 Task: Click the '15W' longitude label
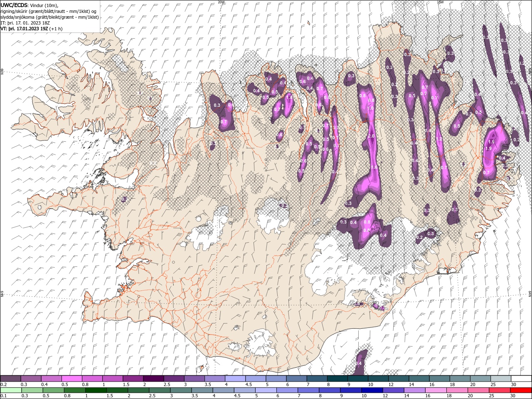[x=440, y=2]
